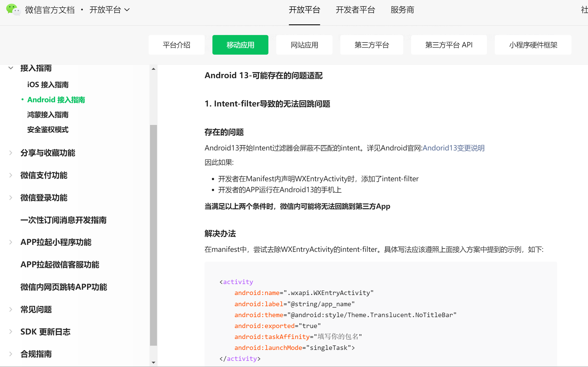The image size is (588, 367).
Task: Open iOS 接入指南 in sidebar
Action: point(48,85)
